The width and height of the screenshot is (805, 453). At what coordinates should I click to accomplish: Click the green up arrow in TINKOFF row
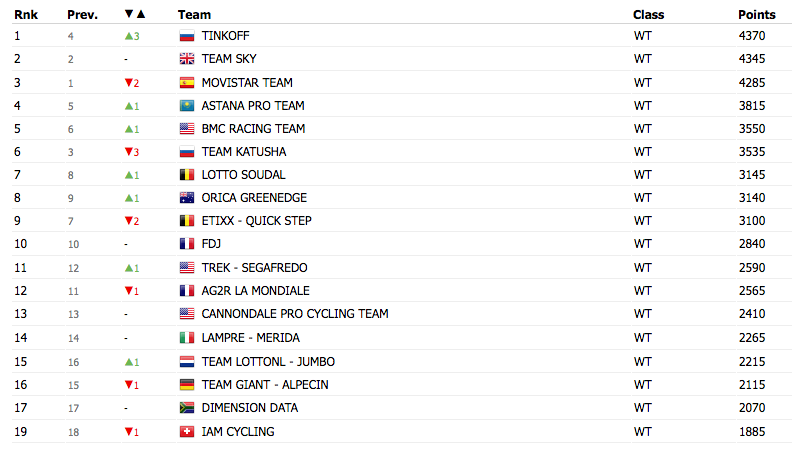129,36
